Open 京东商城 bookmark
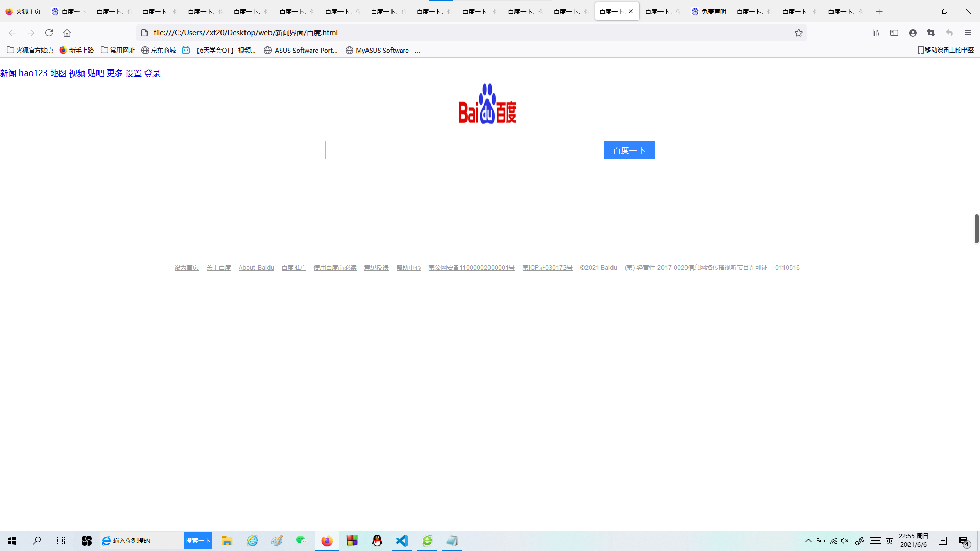Viewport: 980px width, 551px height. tap(159, 50)
